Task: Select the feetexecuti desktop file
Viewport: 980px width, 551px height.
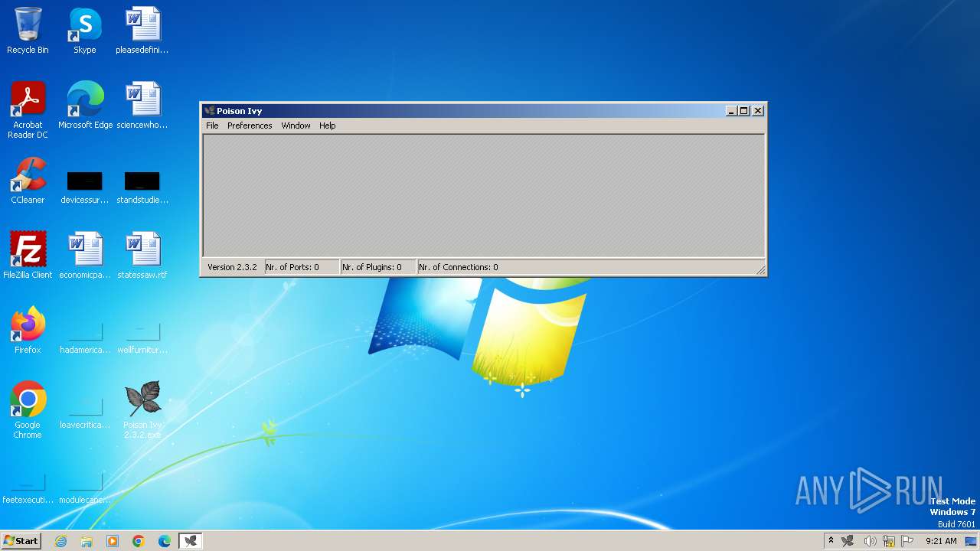Action: [x=28, y=487]
